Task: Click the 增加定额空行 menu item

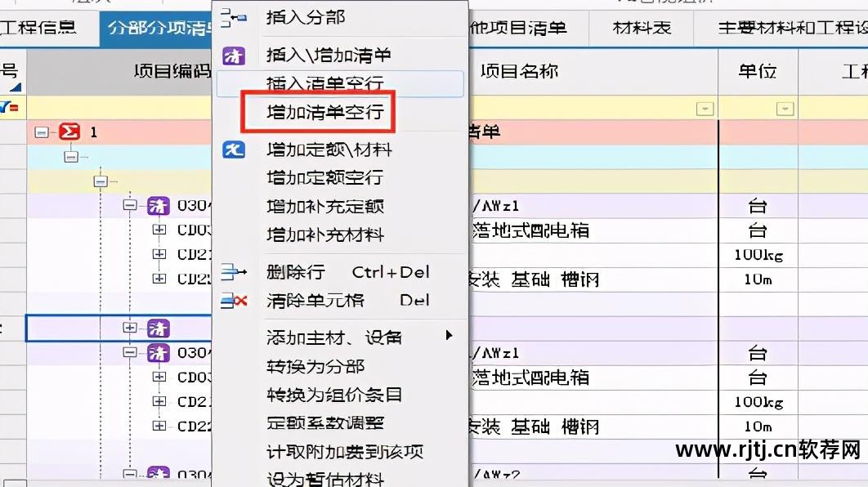Action: point(324,177)
